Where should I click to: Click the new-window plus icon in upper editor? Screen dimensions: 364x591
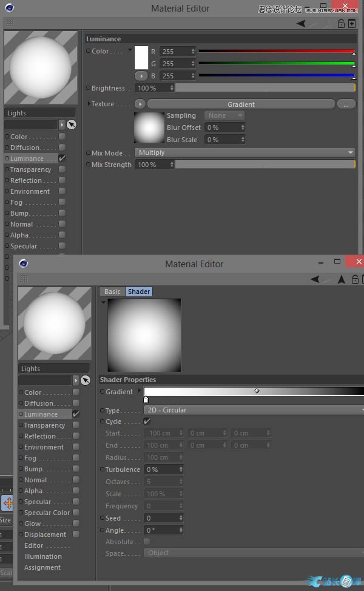coord(352,24)
